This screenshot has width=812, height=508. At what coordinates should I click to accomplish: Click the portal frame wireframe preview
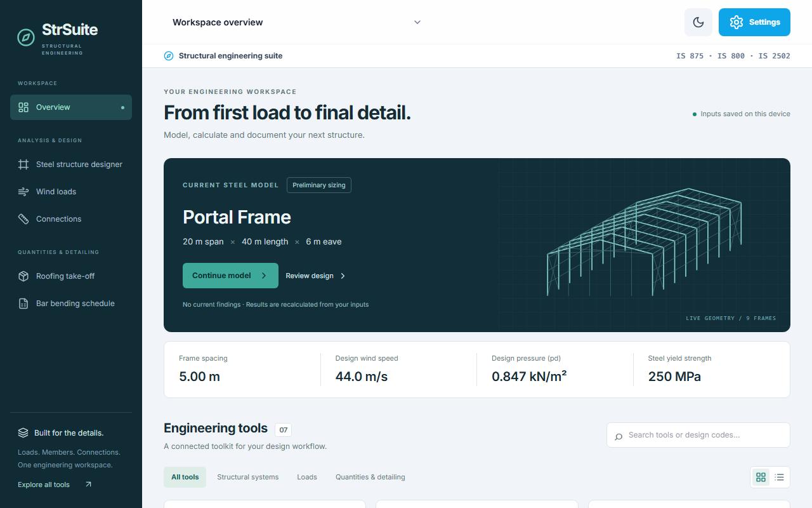(x=644, y=242)
